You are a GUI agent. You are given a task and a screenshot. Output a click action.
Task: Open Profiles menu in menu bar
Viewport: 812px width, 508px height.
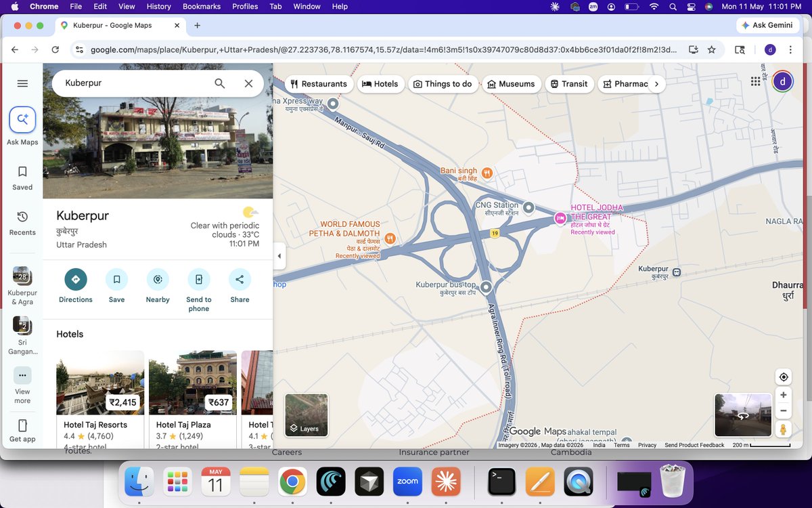245,6
